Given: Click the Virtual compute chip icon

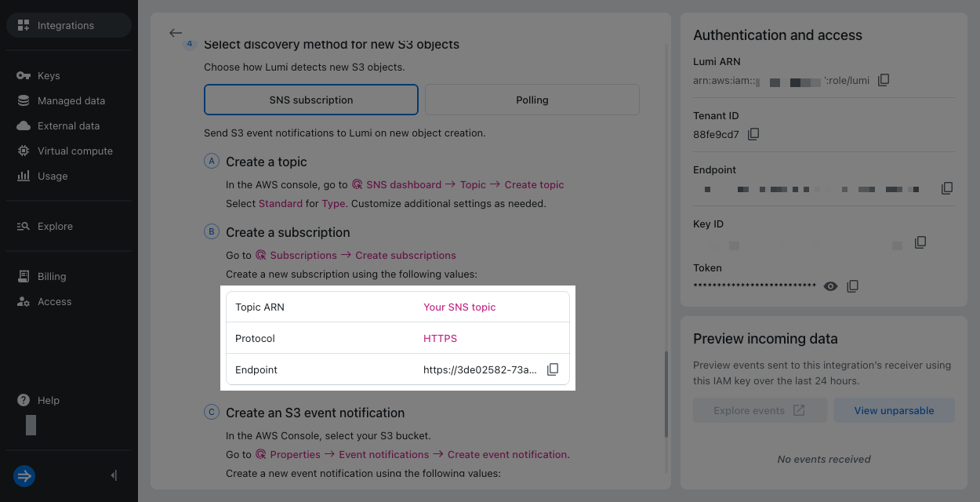Looking at the screenshot, I should point(24,151).
